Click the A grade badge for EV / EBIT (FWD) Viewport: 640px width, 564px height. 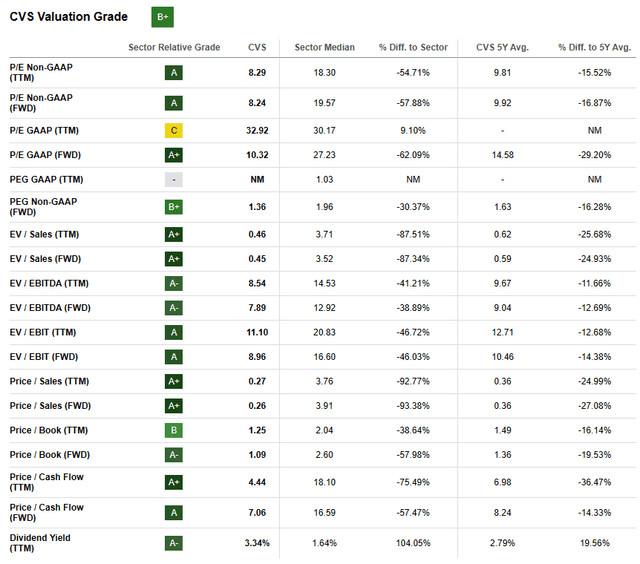tap(174, 357)
